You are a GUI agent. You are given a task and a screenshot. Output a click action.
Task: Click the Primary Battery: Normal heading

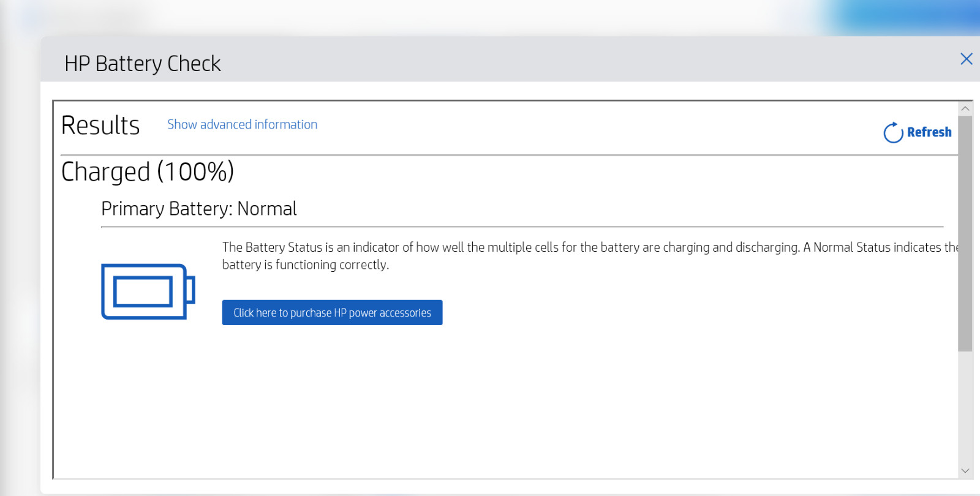(x=199, y=209)
